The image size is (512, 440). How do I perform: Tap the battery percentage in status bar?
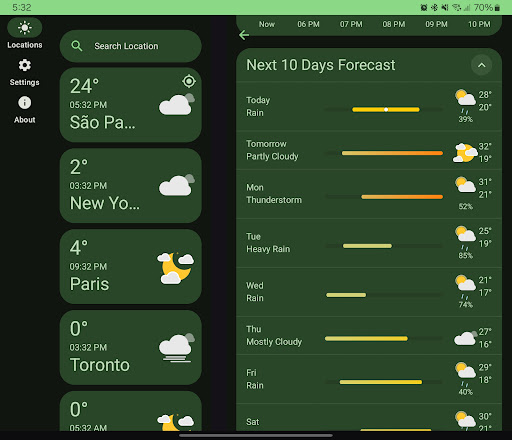coord(483,7)
